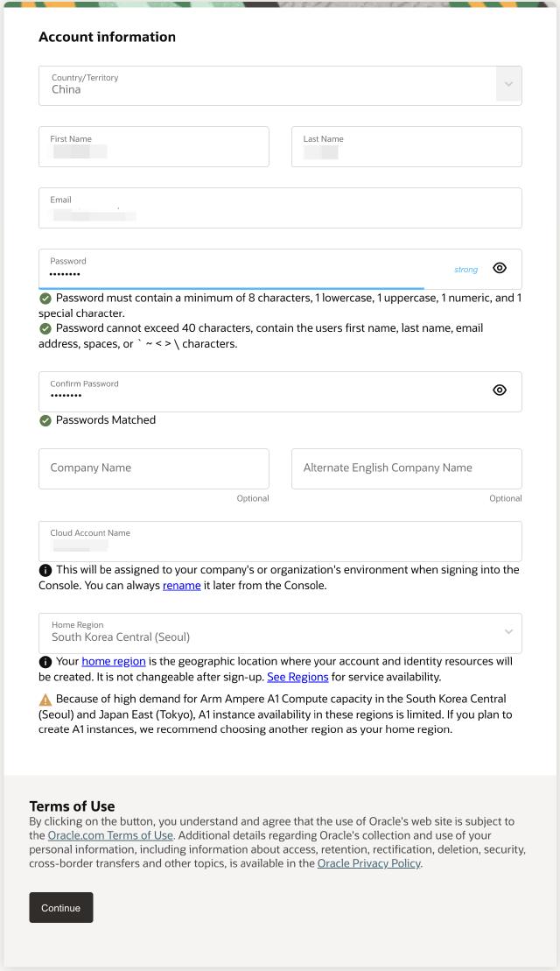Image resolution: width=560 pixels, height=971 pixels.
Task: Reveal the Confirm Password text
Action: (500, 391)
